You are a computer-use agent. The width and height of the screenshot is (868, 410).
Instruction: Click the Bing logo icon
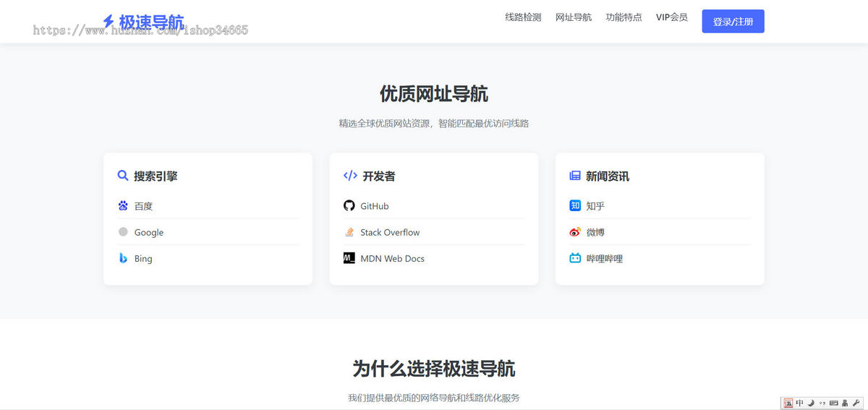click(123, 258)
